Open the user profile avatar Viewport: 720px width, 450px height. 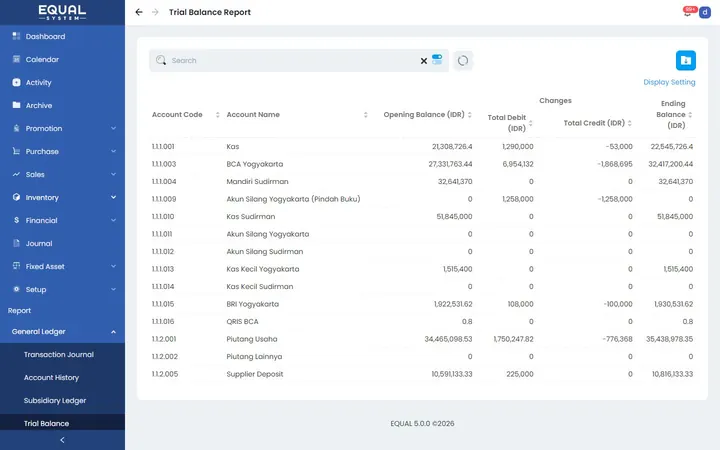click(705, 12)
